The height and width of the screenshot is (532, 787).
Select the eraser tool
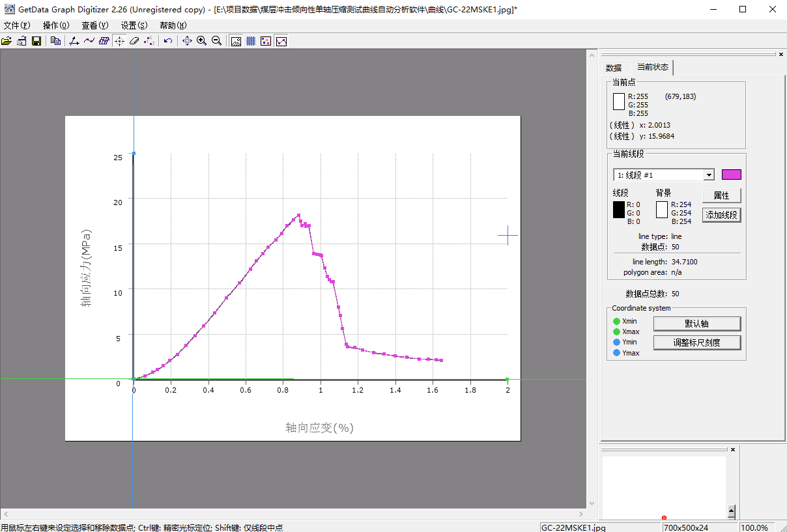pyautogui.click(x=134, y=41)
